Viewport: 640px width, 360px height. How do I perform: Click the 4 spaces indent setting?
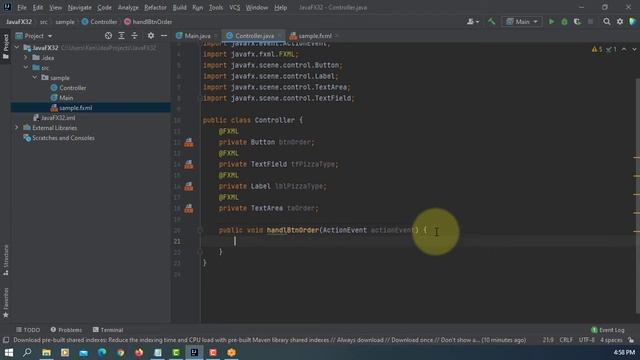611,340
